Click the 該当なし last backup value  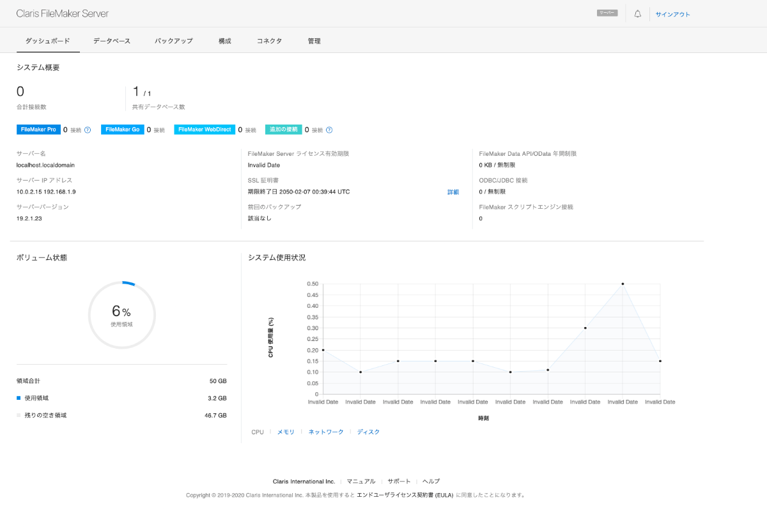point(260,218)
